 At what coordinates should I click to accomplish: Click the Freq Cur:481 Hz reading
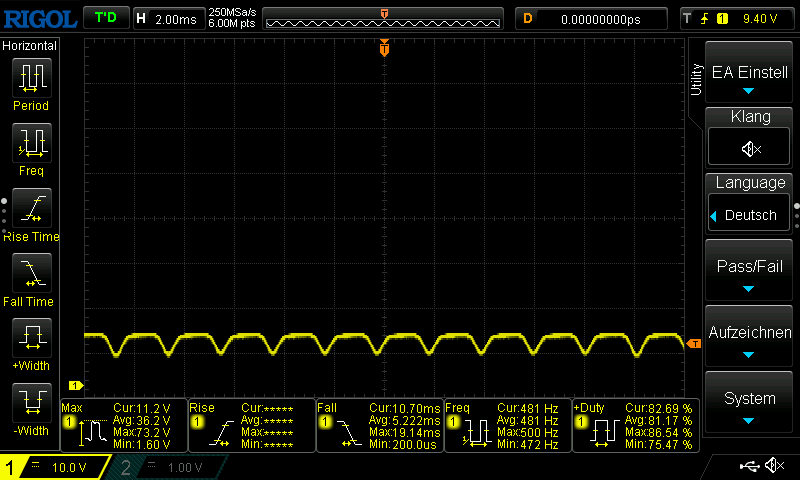pos(528,409)
